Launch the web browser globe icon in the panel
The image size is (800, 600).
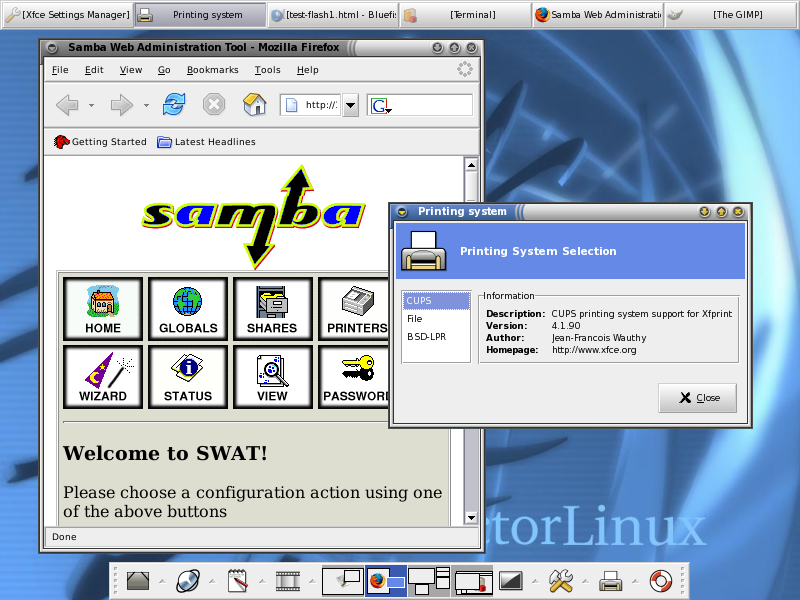[x=188, y=581]
